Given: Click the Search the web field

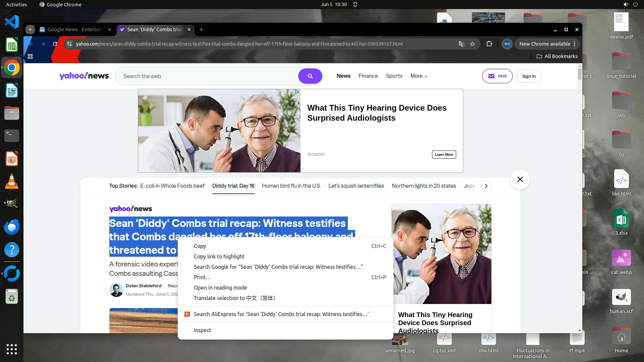Looking at the screenshot, I should point(208,76).
